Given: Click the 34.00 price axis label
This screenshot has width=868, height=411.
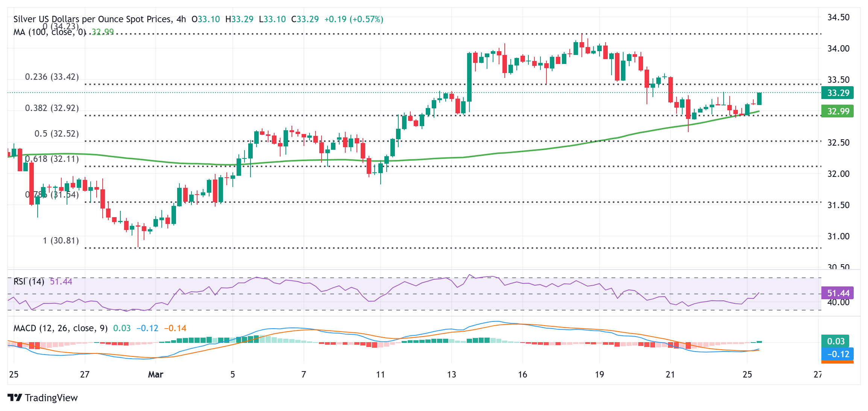Looking at the screenshot, I should click(x=838, y=49).
